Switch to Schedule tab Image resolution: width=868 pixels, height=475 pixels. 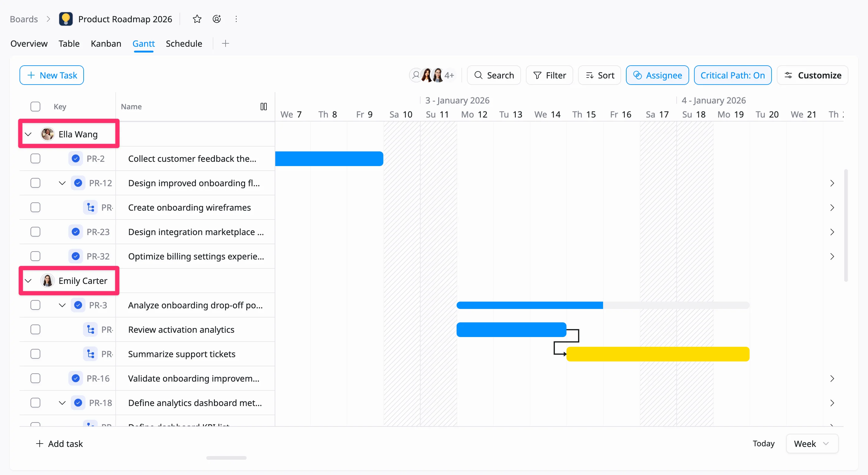[184, 43]
